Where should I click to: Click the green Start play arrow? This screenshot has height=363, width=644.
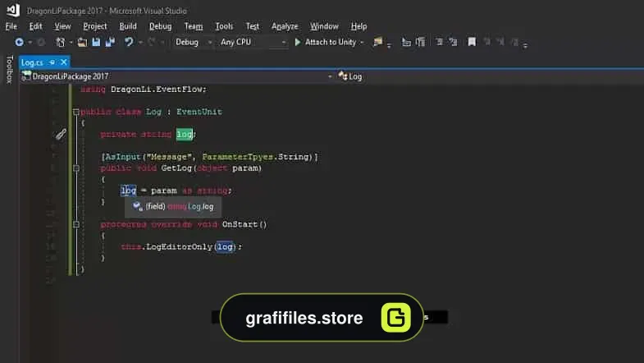[x=298, y=42]
